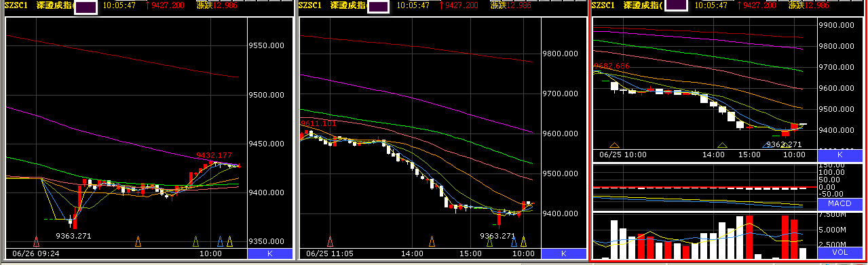This screenshot has height=265, width=868.
Task: Click the purple period box in left panel header
Action: pos(85,7)
